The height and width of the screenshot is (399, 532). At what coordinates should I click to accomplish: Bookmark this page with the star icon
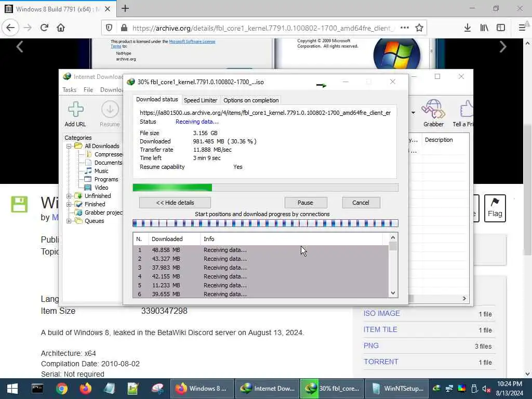click(x=419, y=28)
